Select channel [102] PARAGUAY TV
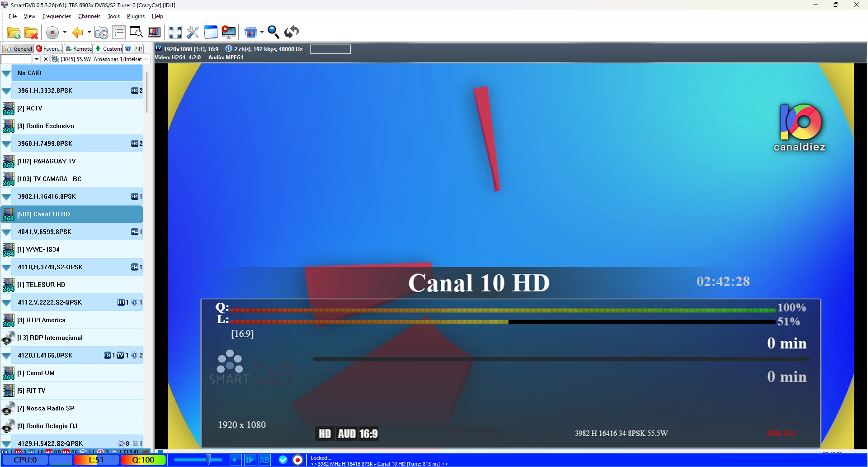868x467 pixels. 72,162
